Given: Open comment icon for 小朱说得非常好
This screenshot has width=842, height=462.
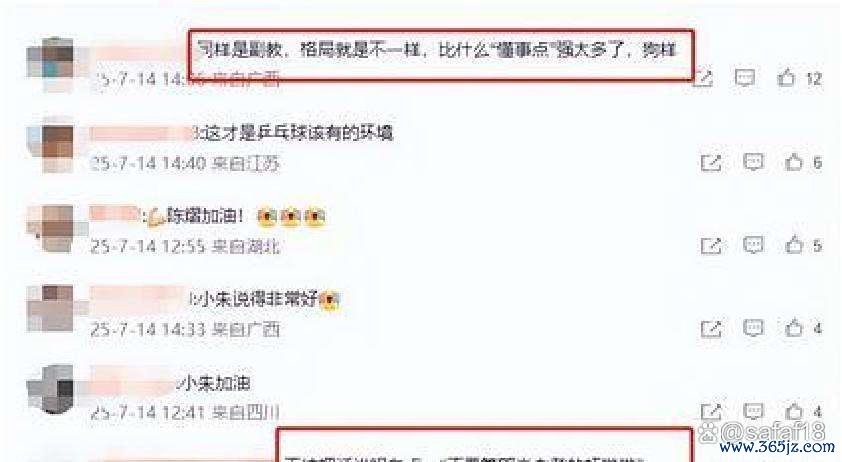Looking at the screenshot, I should click(x=753, y=328).
